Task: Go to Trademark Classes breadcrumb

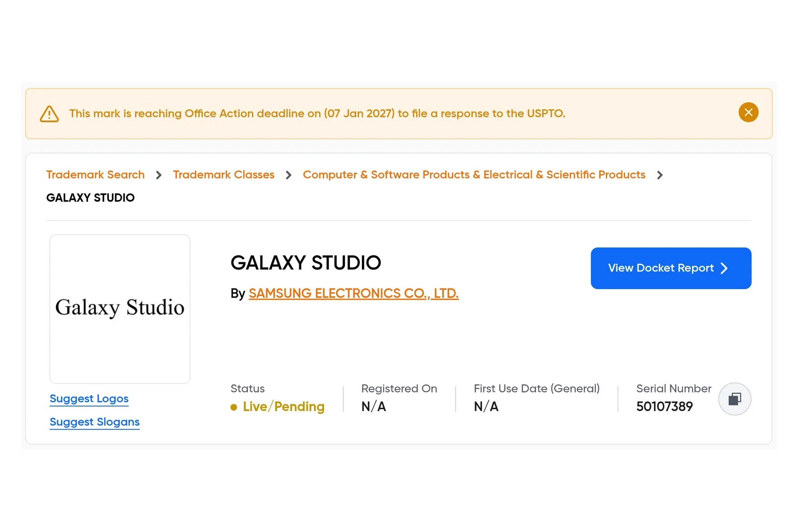Action: pos(224,175)
